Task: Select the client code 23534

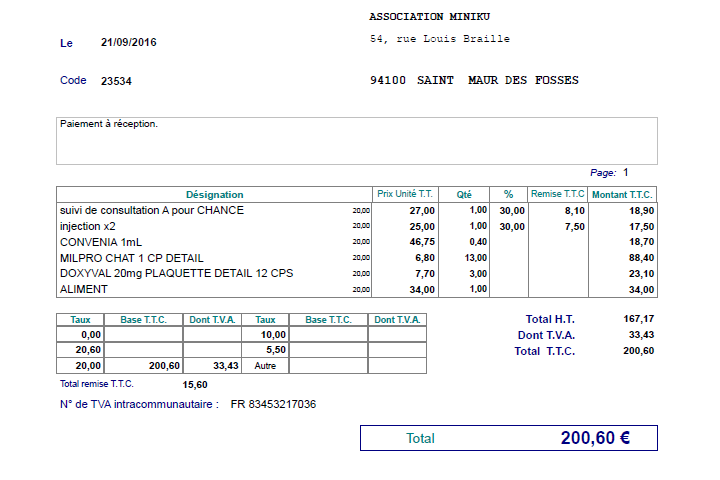Action: [116, 81]
